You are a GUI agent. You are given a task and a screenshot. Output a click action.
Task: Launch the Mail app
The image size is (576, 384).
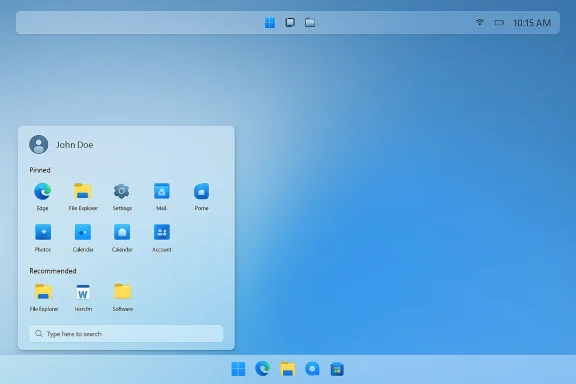pyautogui.click(x=162, y=191)
